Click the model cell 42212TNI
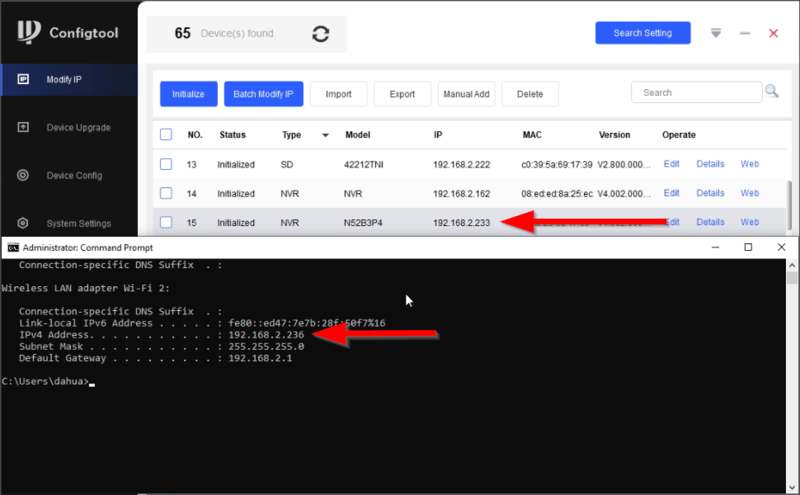 [x=363, y=164]
